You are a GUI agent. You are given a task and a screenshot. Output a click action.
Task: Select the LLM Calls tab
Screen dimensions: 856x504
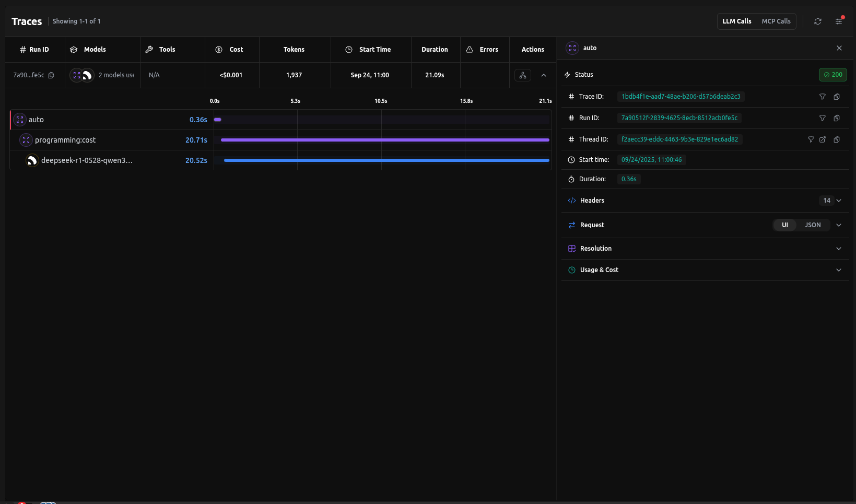tap(736, 21)
